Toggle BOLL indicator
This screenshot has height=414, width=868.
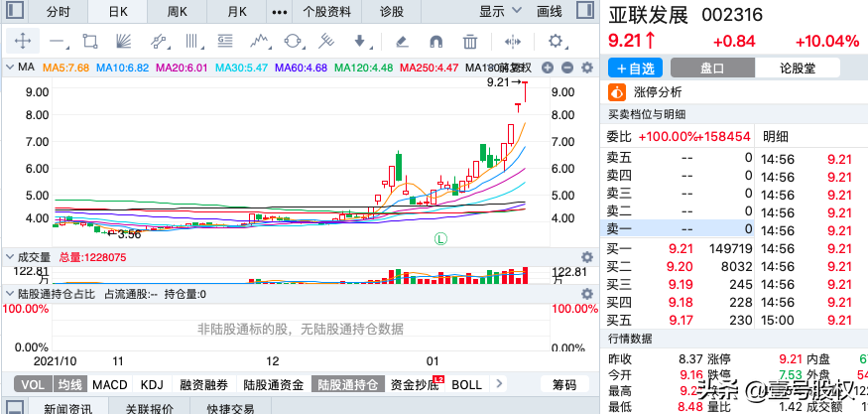point(467,384)
